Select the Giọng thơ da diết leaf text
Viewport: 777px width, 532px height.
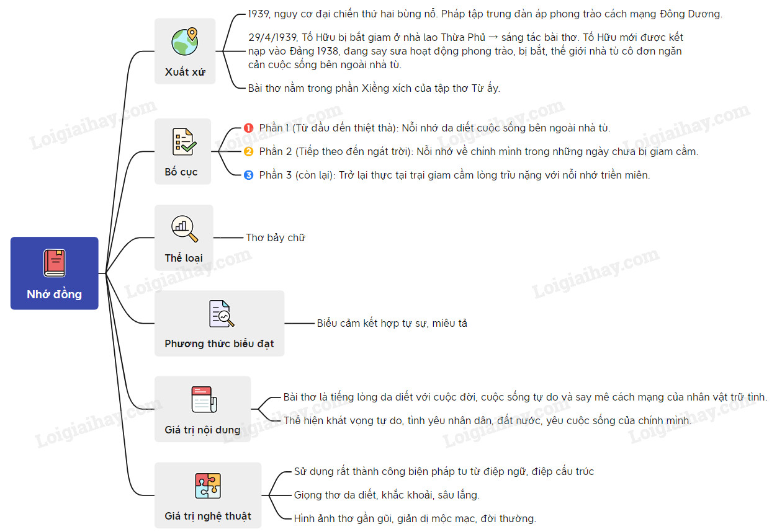pyautogui.click(x=386, y=495)
